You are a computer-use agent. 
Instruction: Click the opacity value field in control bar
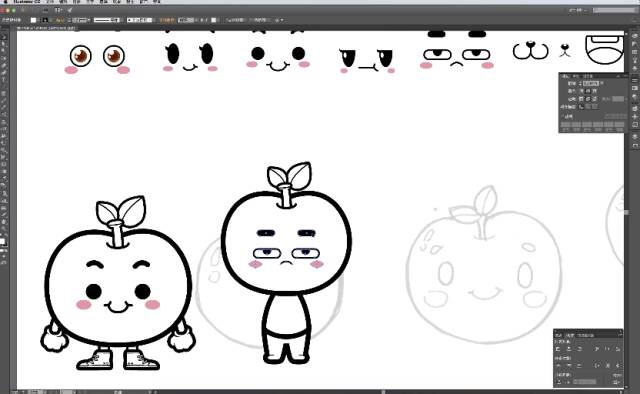(x=186, y=20)
